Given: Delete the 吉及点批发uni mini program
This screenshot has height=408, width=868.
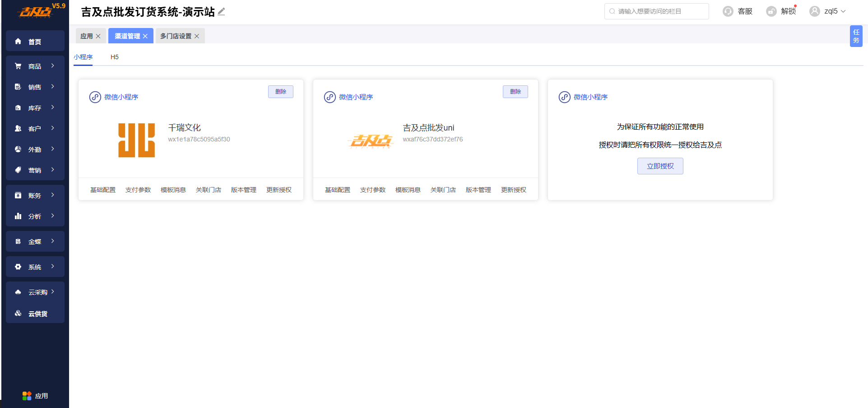Looking at the screenshot, I should pos(515,92).
